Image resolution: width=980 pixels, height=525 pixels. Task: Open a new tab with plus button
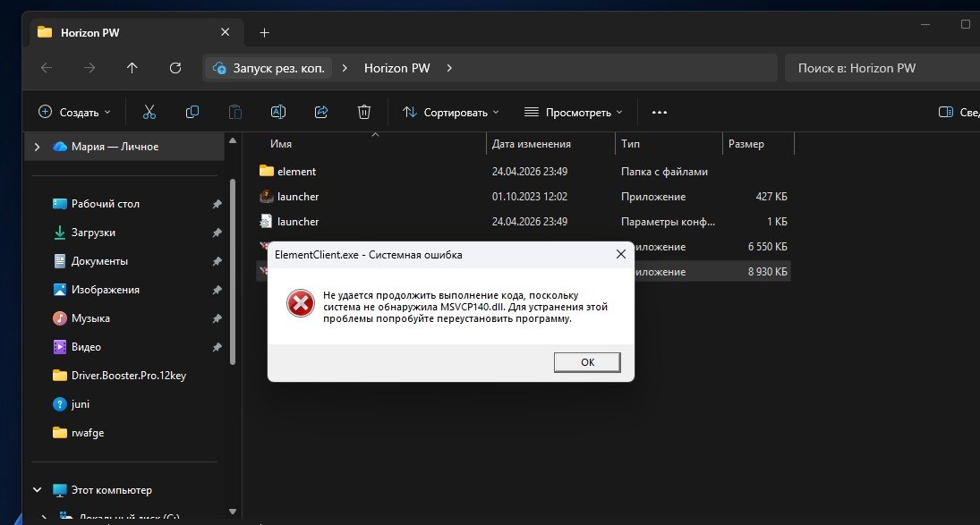tap(264, 32)
